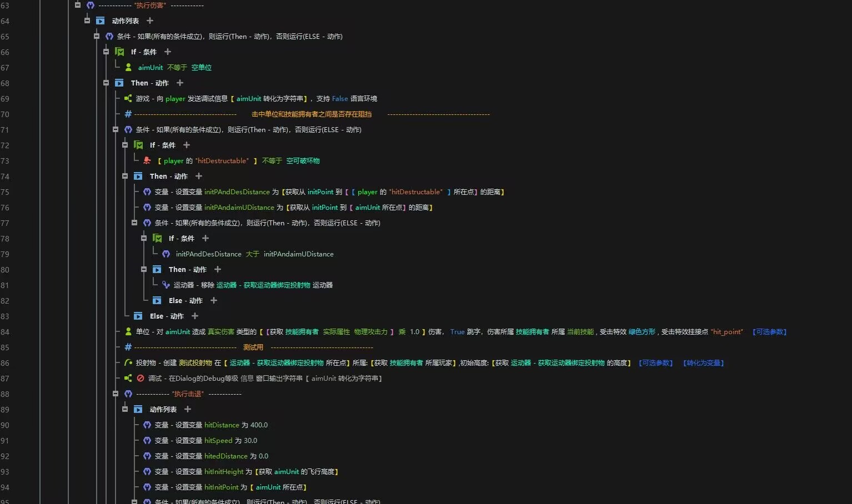Collapse the If - 条件 node on line 78

pyautogui.click(x=144, y=238)
